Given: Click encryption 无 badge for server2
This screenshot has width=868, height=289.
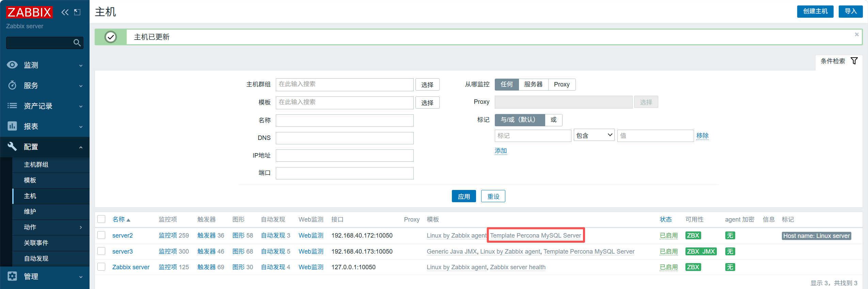Looking at the screenshot, I should [x=730, y=236].
